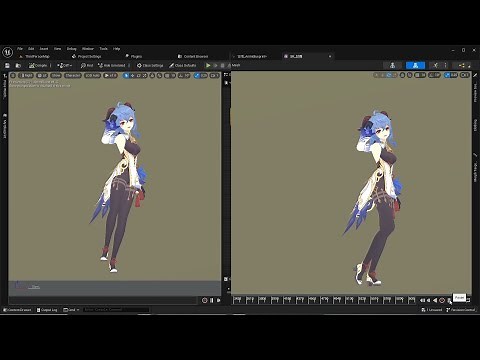Open the LOD Auto dropdown in left viewport

92,76
